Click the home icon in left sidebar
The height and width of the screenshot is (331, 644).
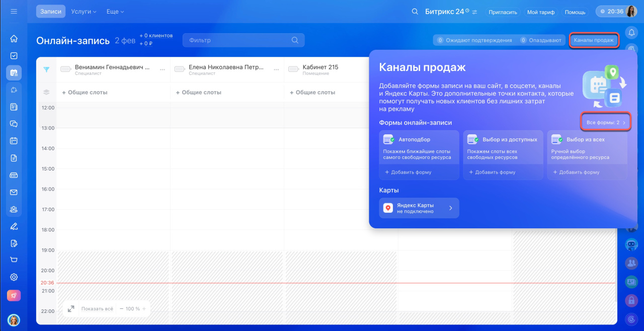click(x=14, y=39)
